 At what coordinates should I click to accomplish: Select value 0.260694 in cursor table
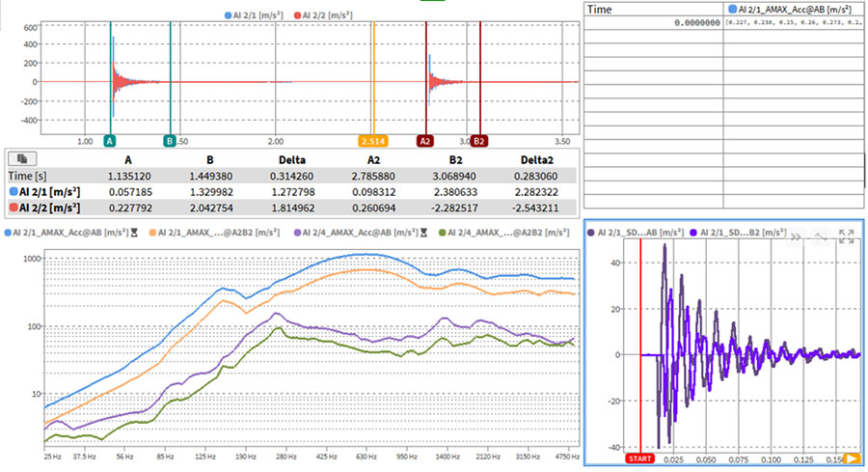click(373, 208)
